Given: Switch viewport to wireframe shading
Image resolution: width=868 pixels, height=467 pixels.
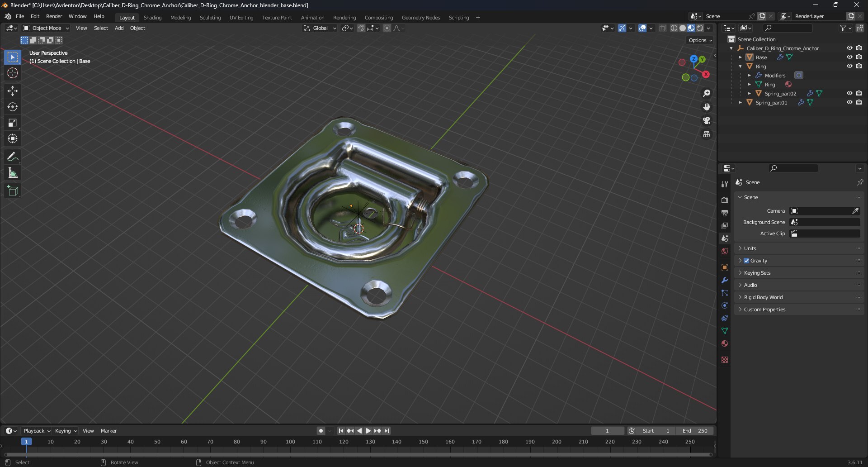Looking at the screenshot, I should [674, 28].
